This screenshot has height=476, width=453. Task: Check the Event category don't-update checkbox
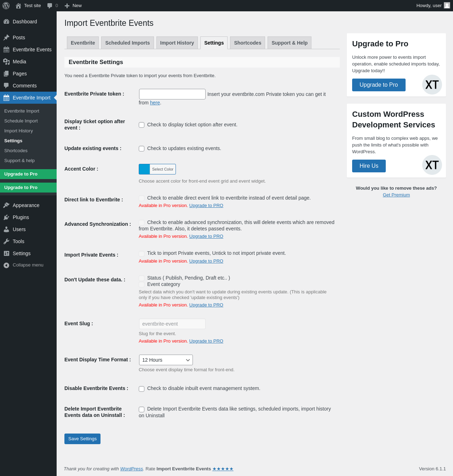142,285
